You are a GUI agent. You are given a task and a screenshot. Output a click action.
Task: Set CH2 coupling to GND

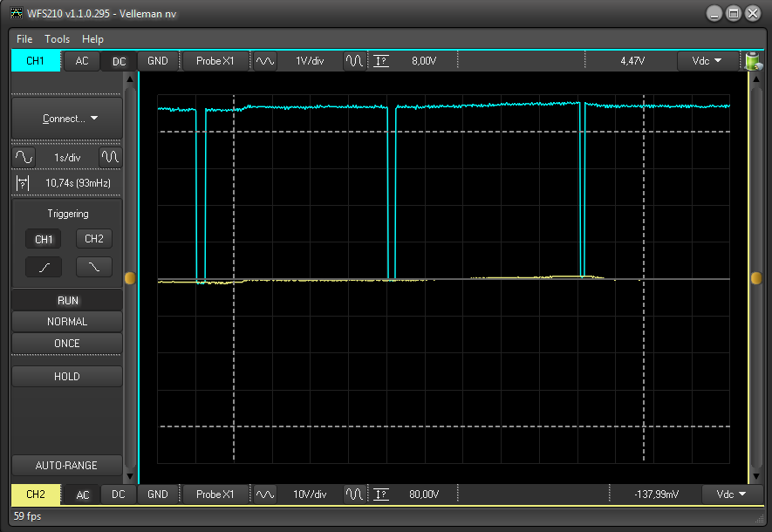click(x=157, y=494)
